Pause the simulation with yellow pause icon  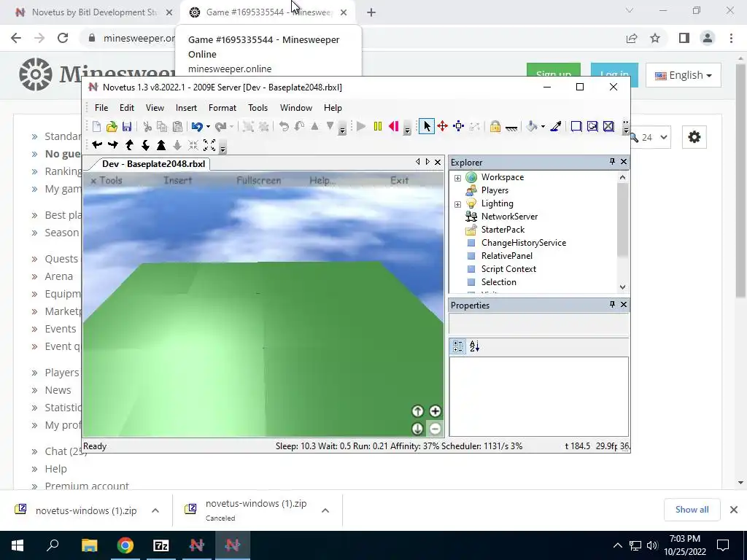click(378, 127)
